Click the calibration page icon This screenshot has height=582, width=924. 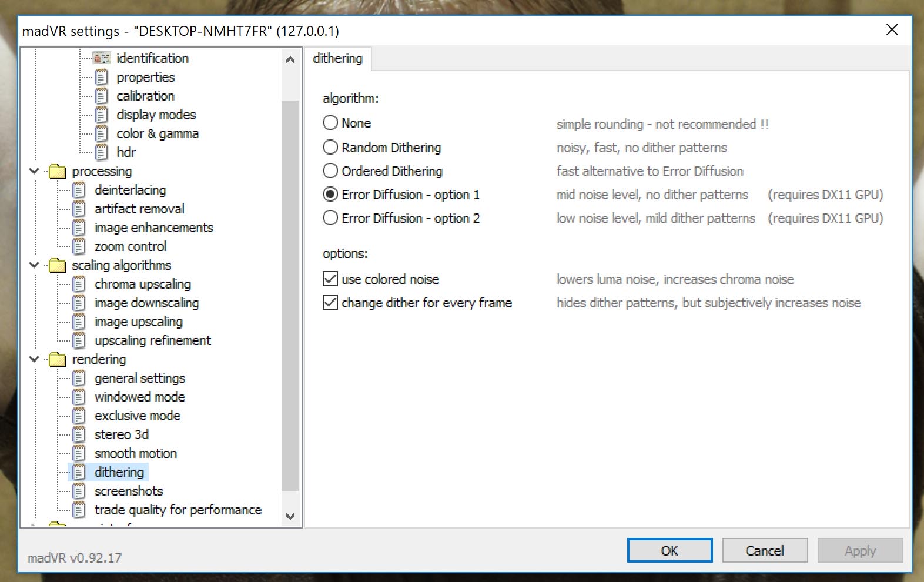pos(102,96)
